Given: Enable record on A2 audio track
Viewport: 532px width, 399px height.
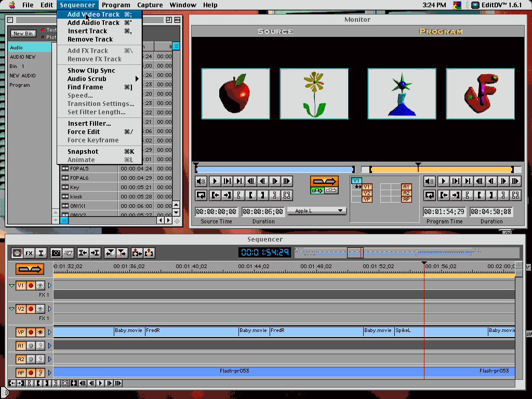Looking at the screenshot, I should pyautogui.click(x=31, y=360).
